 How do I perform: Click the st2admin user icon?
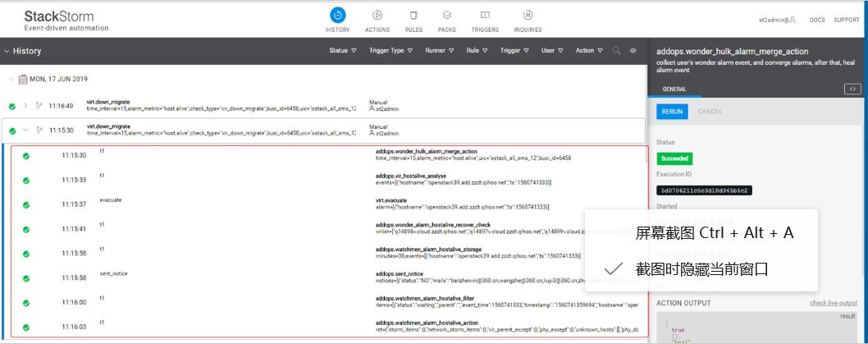[x=793, y=20]
